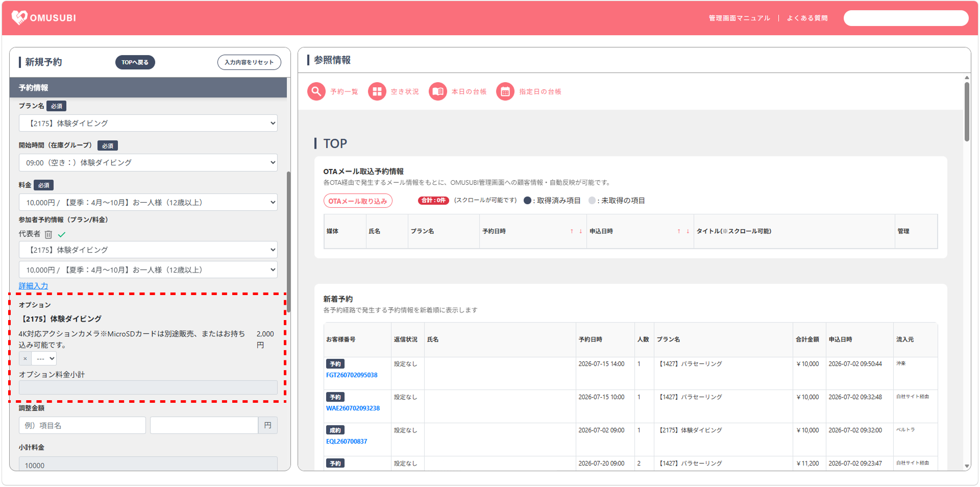Click the タイトル(※スクロール可能) column header
Viewport: 980px width, 487px height.
[794, 231]
